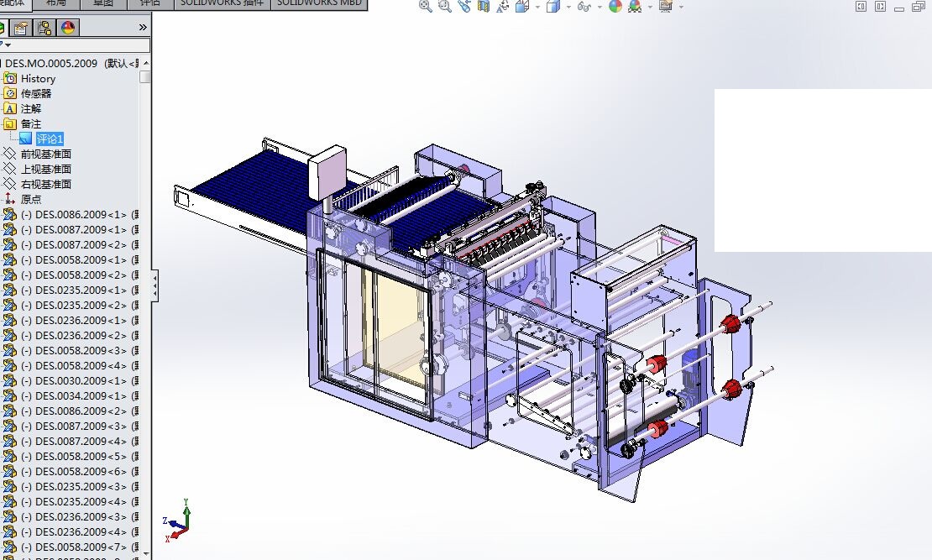Viewport: 932px width, 560px height.
Task: Select the 右视基准面 right plane
Action: tap(46, 185)
